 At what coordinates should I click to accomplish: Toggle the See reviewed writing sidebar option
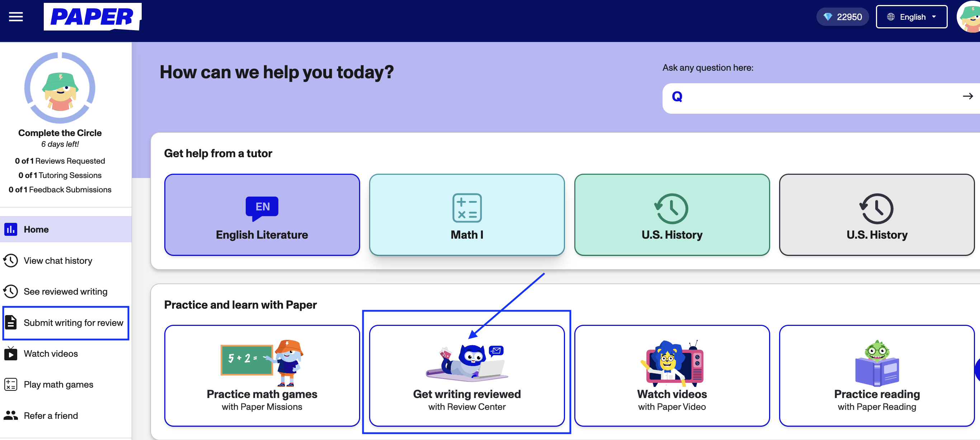(65, 291)
